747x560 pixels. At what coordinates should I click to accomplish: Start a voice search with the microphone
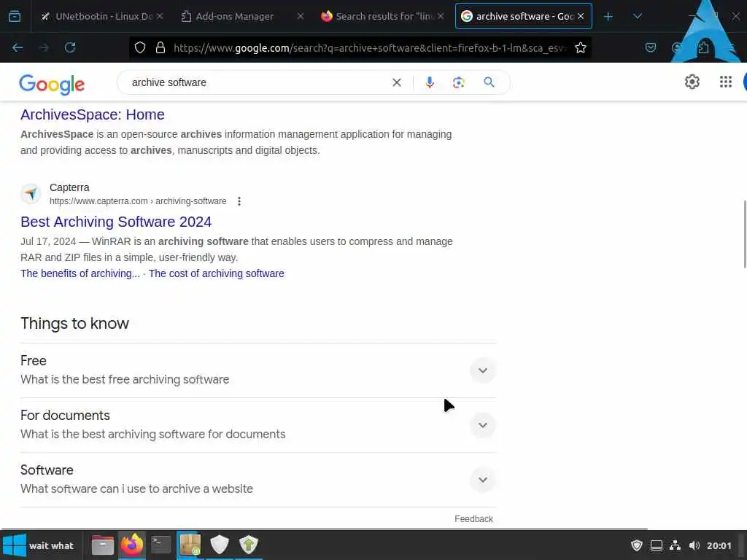click(429, 82)
